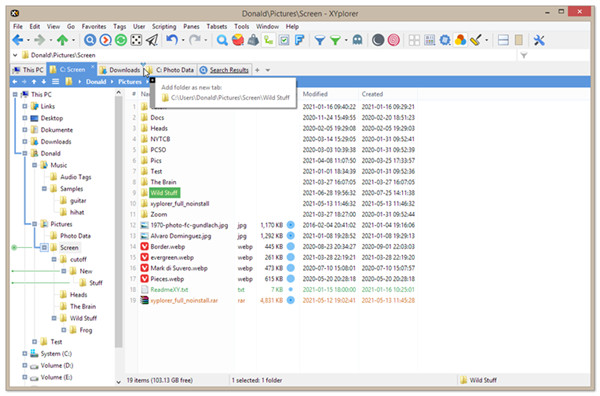Click blue color tag dot of evergreen.webp

290,257
